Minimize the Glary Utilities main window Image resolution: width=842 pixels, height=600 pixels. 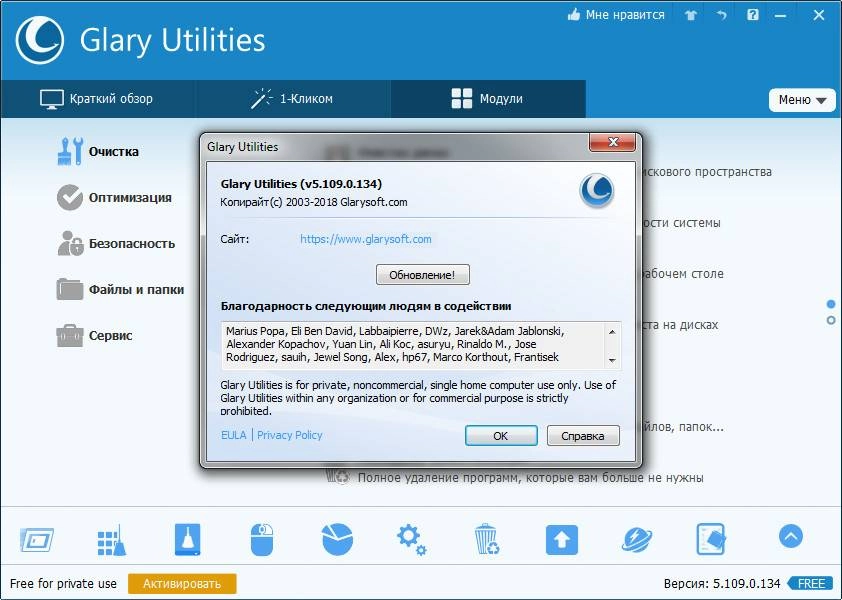coord(780,16)
